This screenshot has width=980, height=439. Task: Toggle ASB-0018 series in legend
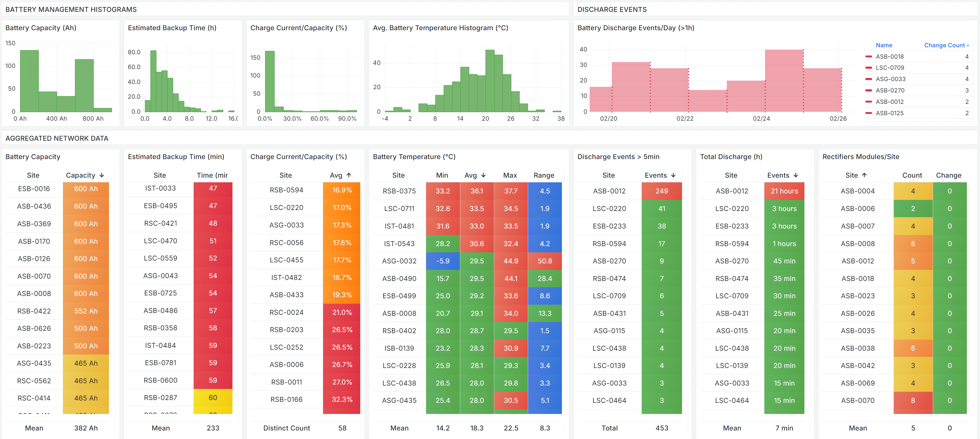pos(889,57)
